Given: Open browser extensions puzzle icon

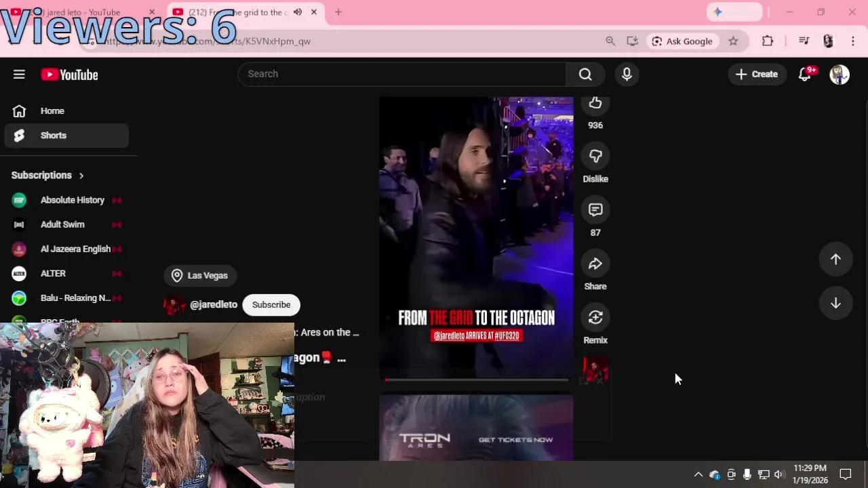Looking at the screenshot, I should click(x=768, y=41).
